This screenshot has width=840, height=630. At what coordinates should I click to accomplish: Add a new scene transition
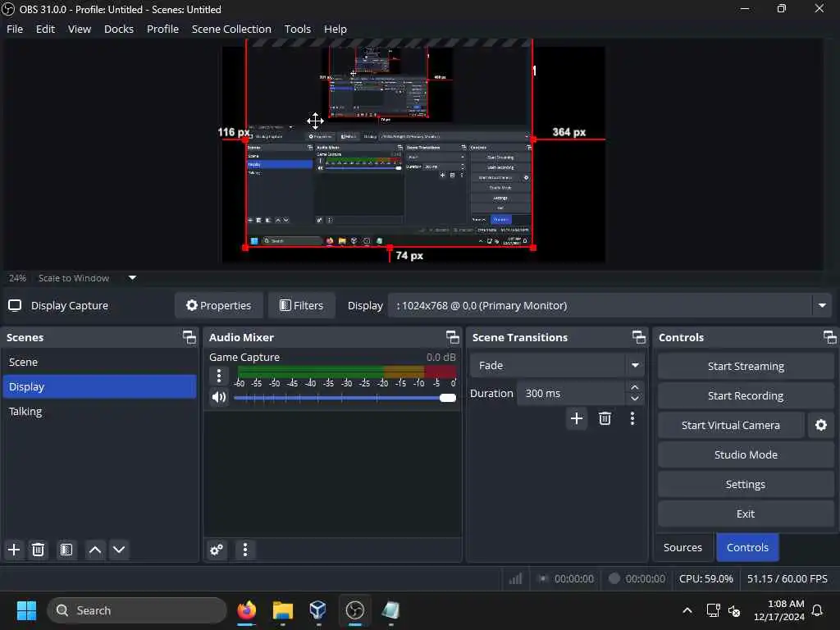pos(577,418)
